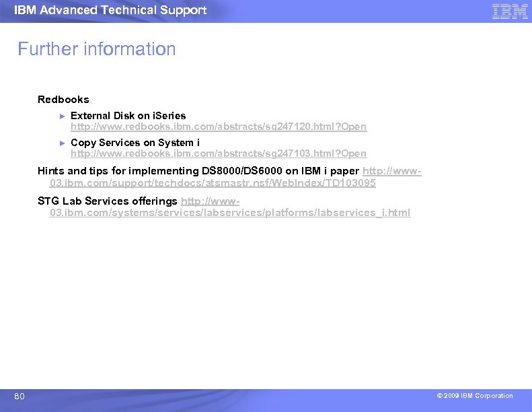
Task: Click the arrow bullet before Copy Services on System i
Action: click(x=62, y=143)
